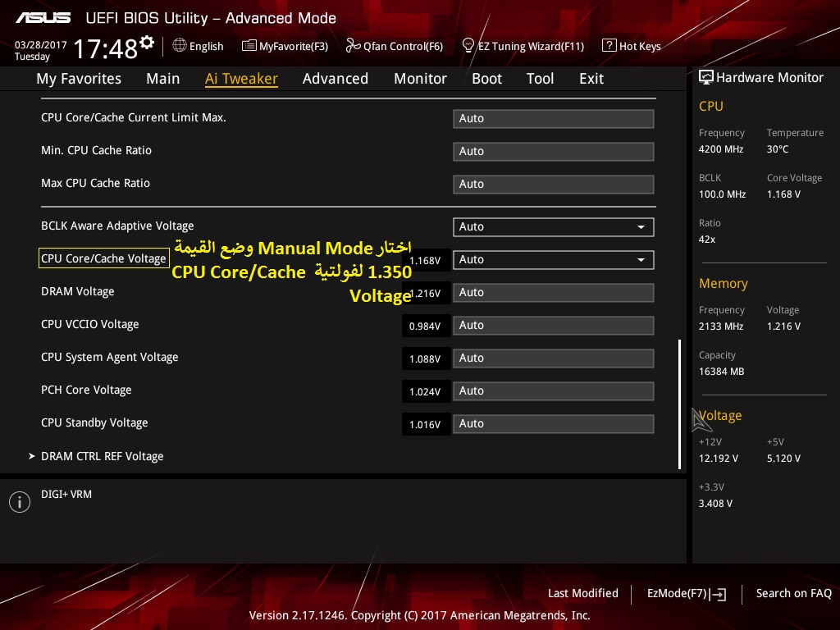The height and width of the screenshot is (630, 840).
Task: Click the 17:48 clock display
Action: coord(106,48)
